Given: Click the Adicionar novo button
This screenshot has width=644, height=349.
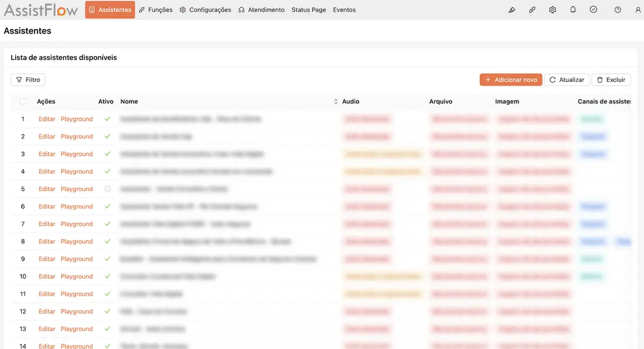Looking at the screenshot, I should click(x=511, y=80).
